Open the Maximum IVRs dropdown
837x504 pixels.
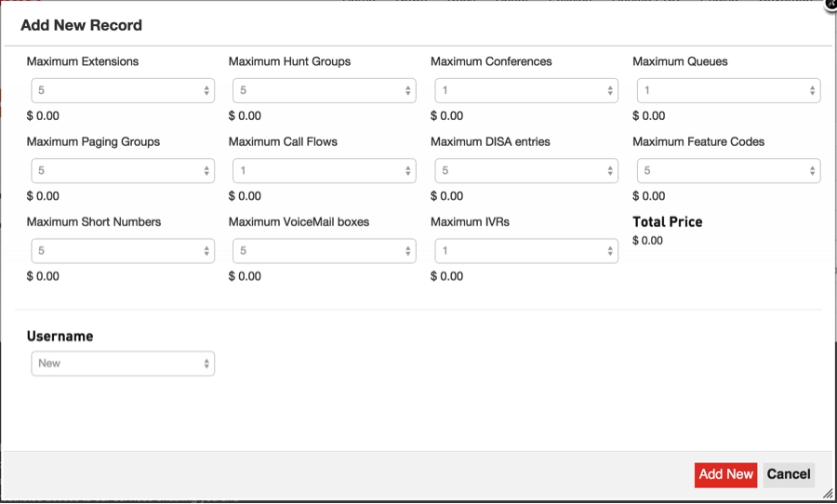pyautogui.click(x=526, y=251)
